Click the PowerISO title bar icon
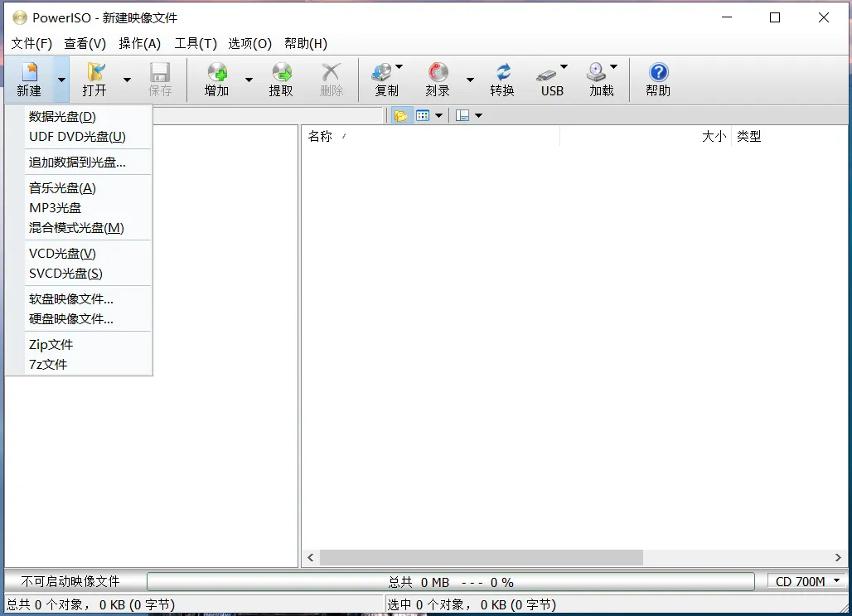Screen dimensions: 852x616 (x=20, y=17)
